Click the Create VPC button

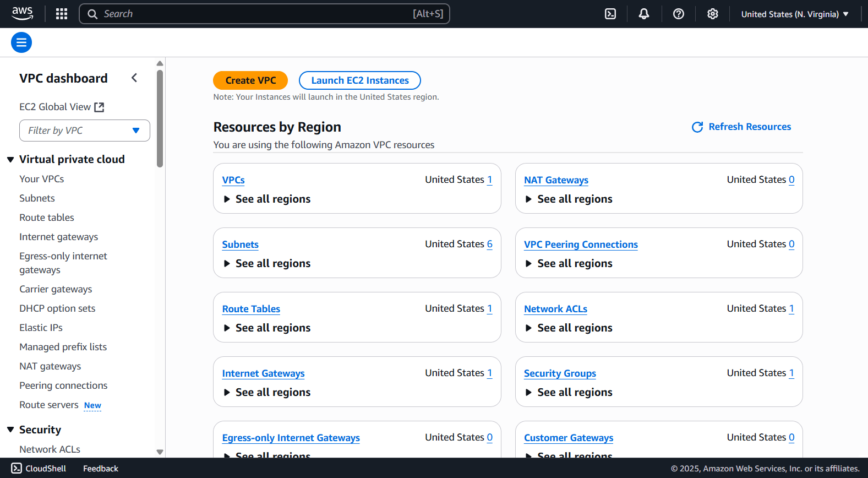tap(250, 80)
